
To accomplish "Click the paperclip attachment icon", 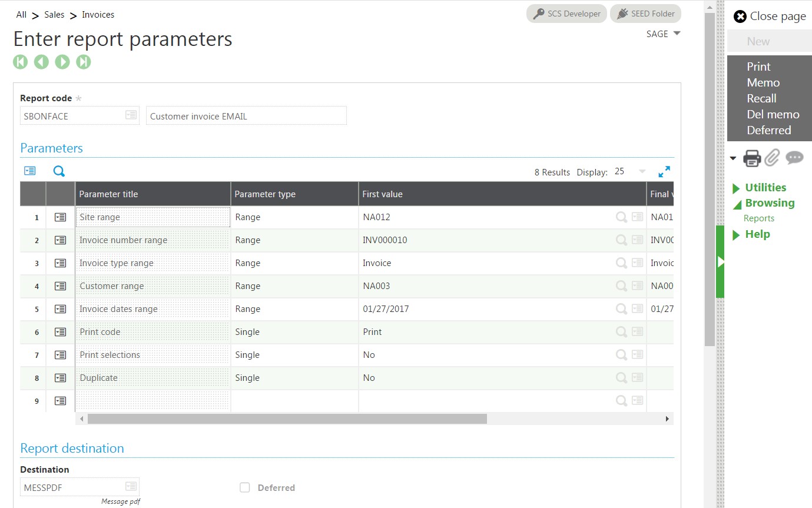I will [772, 157].
